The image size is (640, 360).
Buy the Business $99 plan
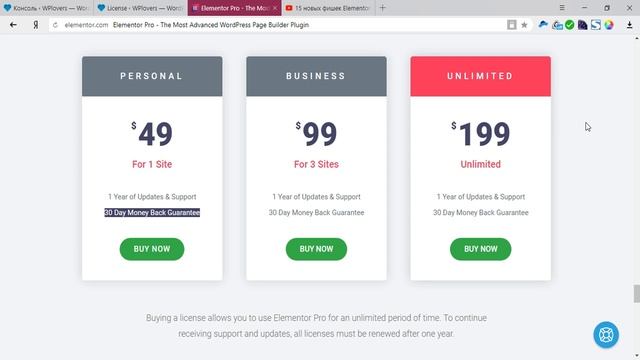coord(316,249)
